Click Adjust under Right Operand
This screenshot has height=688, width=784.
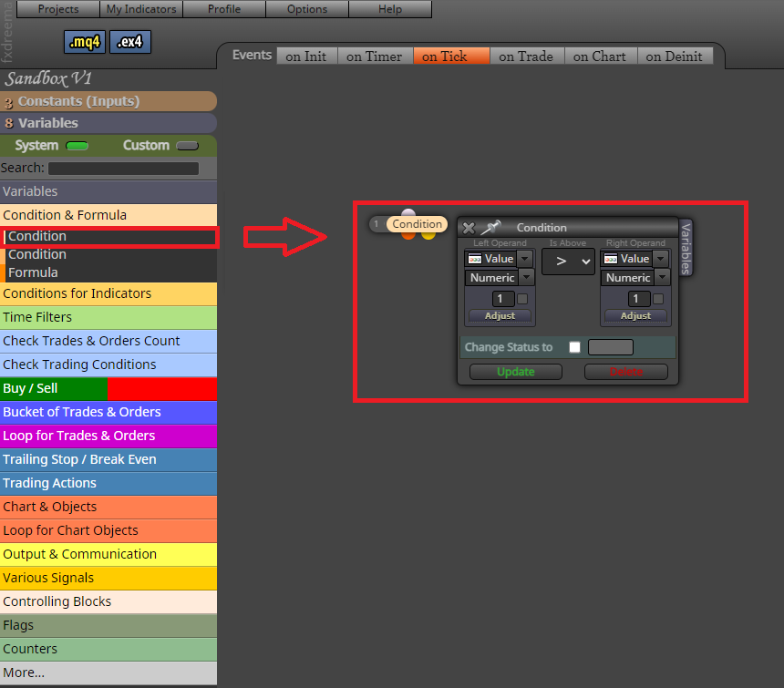click(635, 316)
